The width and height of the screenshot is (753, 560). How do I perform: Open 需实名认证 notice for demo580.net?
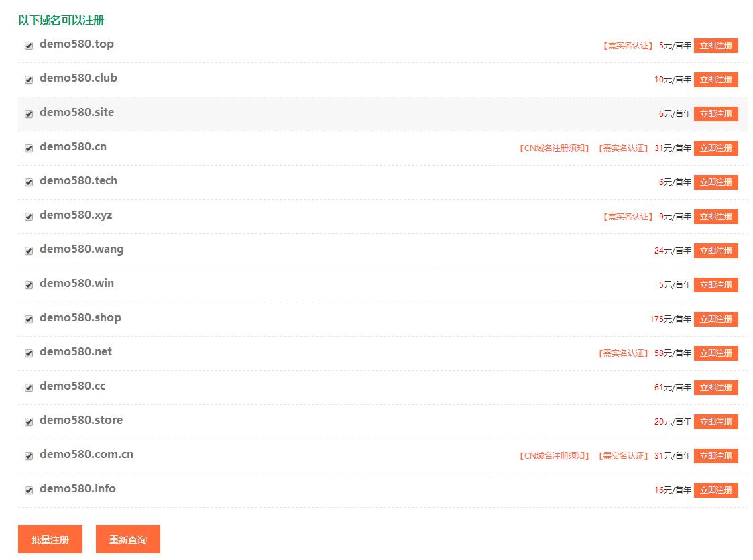pyautogui.click(x=623, y=353)
